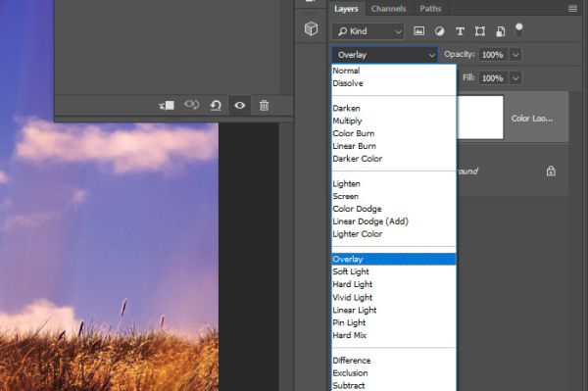Select the Multiply blend mode

[394, 121]
